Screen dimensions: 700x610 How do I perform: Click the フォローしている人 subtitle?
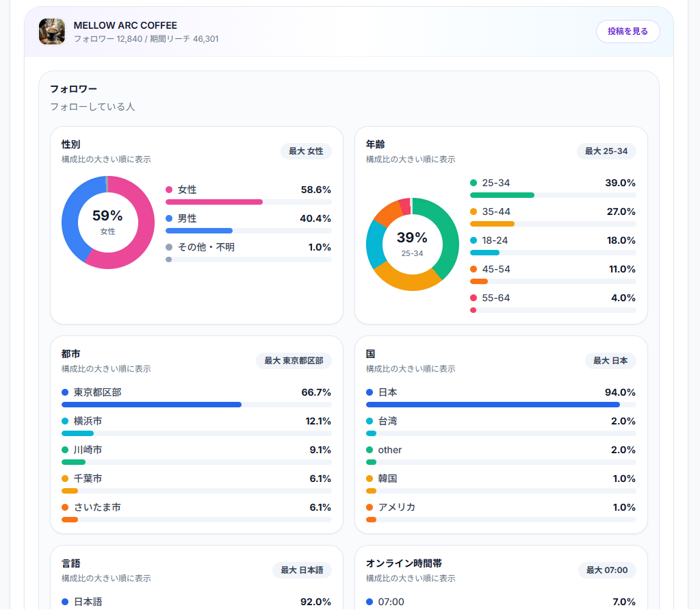pos(92,107)
